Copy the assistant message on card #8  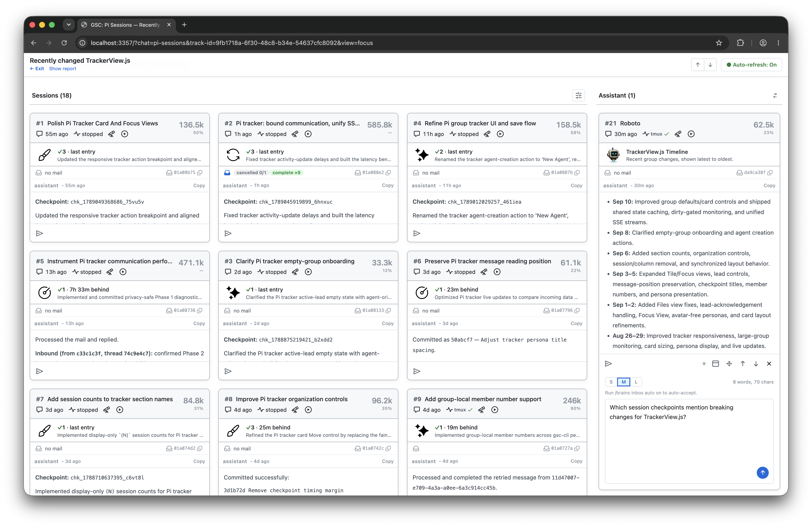(x=388, y=461)
